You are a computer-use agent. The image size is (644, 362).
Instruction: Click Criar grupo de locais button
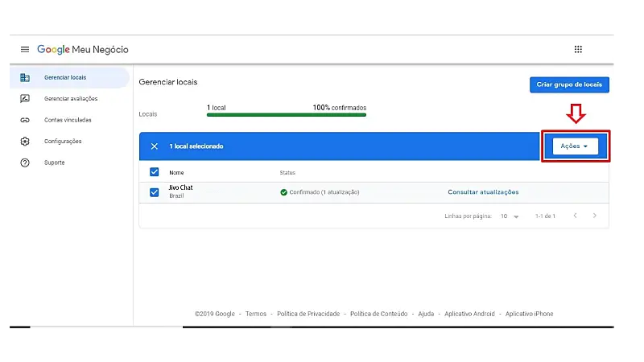[x=569, y=84]
